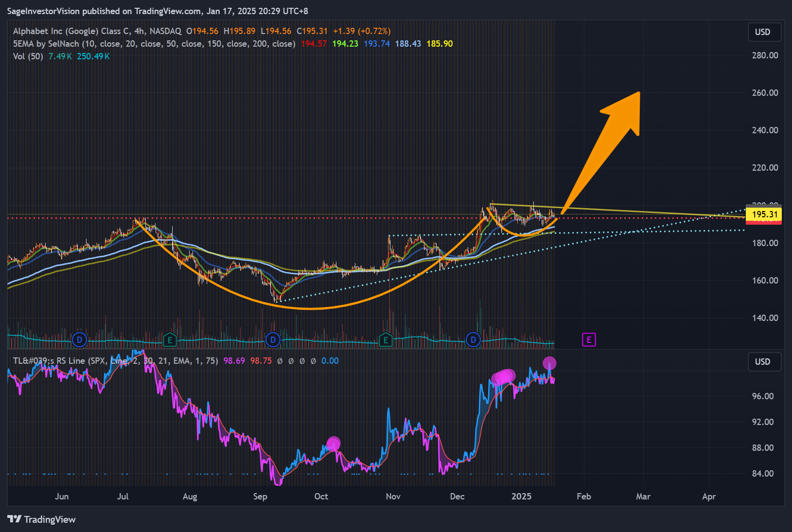Click the 140.00 price axis label
The height and width of the screenshot is (532, 792).
(765, 318)
